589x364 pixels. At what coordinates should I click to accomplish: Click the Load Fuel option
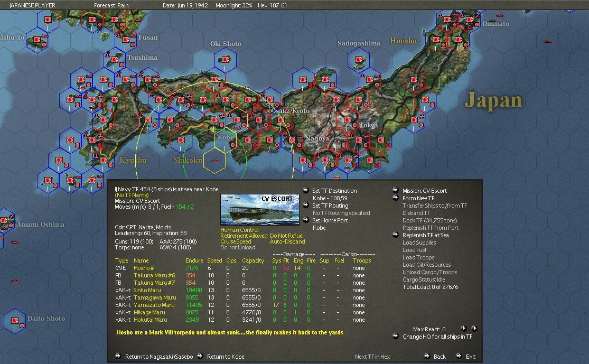pyautogui.click(x=414, y=250)
